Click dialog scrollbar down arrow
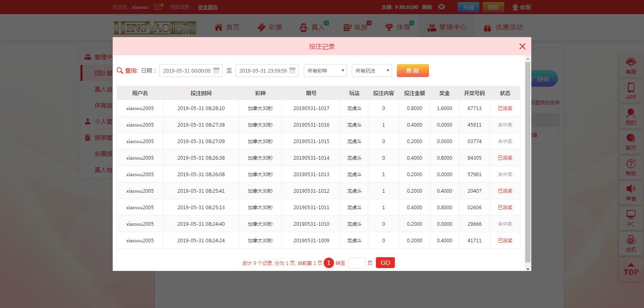 point(528,268)
